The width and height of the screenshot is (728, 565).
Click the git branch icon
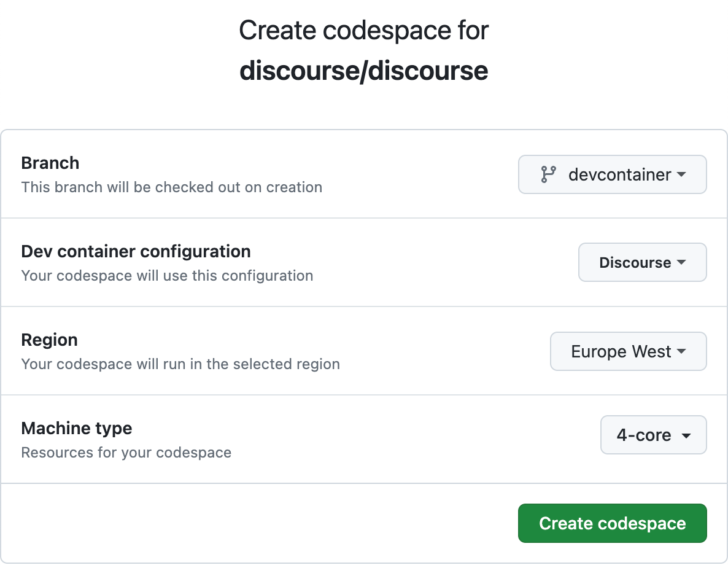(x=548, y=174)
